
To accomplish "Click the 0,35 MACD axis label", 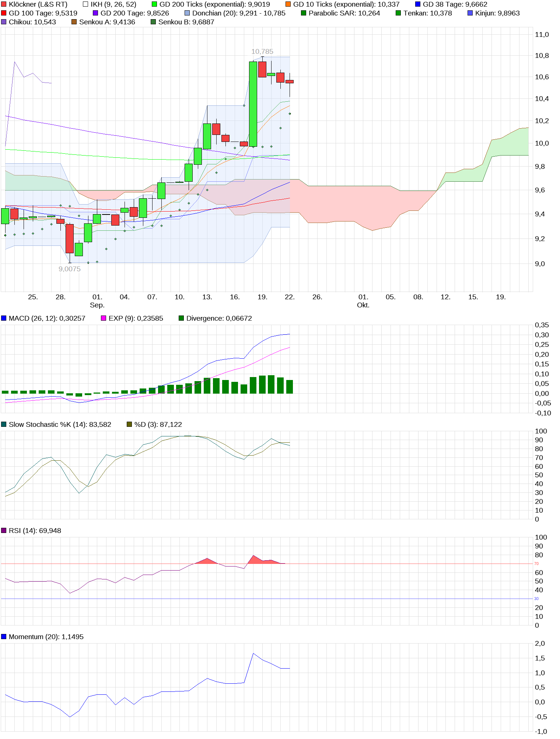I will [542, 325].
